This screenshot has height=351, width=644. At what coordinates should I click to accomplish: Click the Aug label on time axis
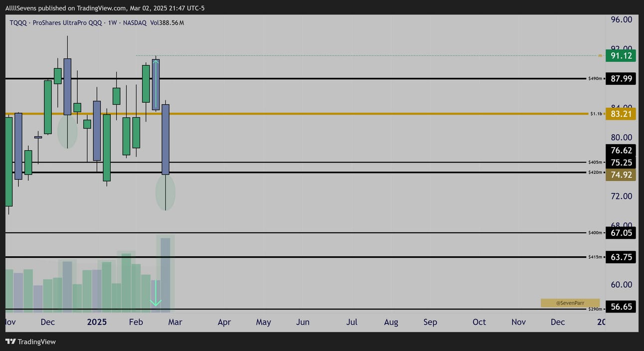(391, 322)
